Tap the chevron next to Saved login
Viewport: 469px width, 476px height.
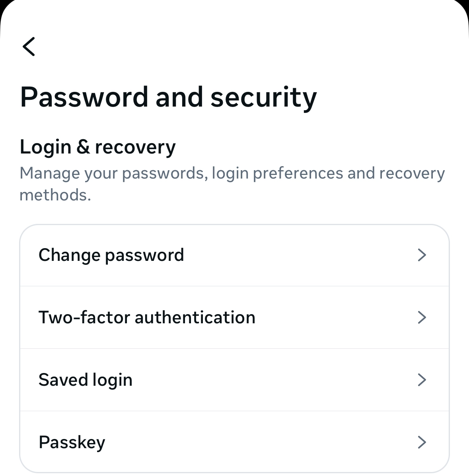point(422,380)
